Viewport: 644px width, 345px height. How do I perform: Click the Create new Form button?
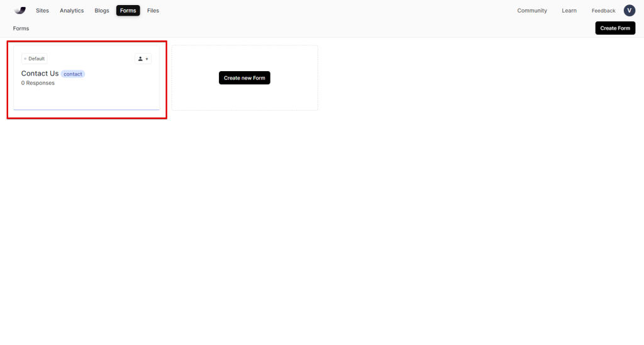[x=244, y=78]
